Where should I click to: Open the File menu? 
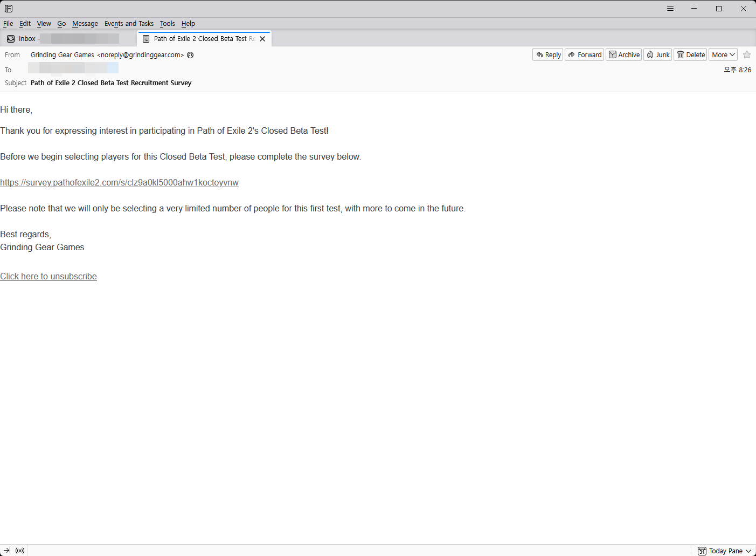point(8,24)
